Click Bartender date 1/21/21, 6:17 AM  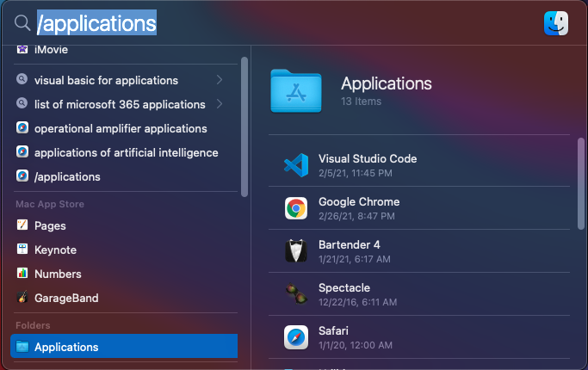pos(355,259)
